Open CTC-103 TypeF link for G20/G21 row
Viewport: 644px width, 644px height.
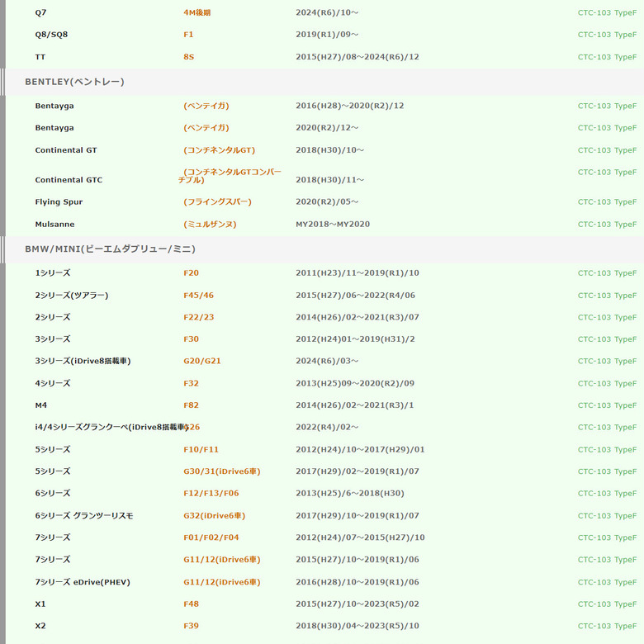(607, 361)
